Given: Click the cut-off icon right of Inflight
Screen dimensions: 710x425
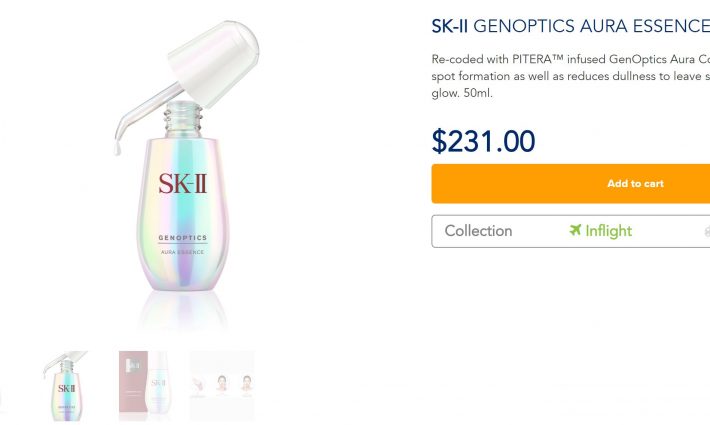Looking at the screenshot, I should [706, 231].
